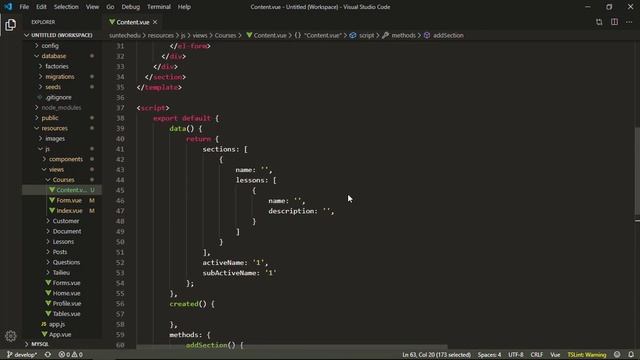This screenshot has width=640, height=360.
Task: Open the Selection menu
Action: pyautogui.click(x=66, y=7)
